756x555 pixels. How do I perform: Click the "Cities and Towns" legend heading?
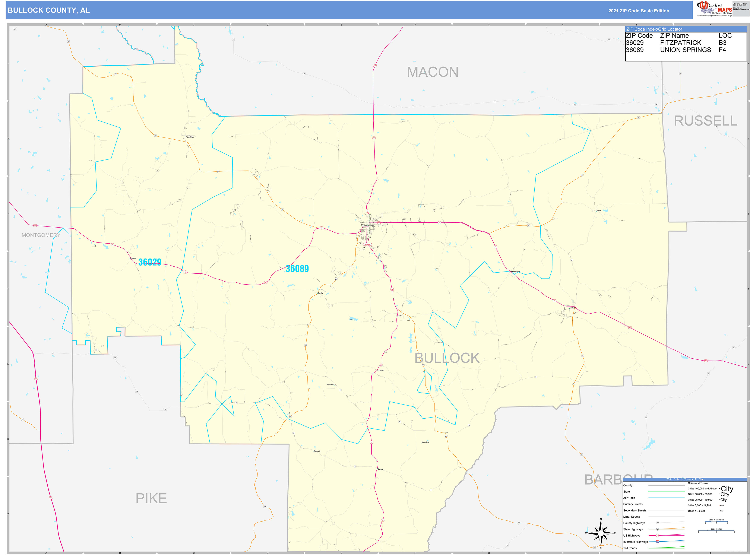click(x=698, y=483)
